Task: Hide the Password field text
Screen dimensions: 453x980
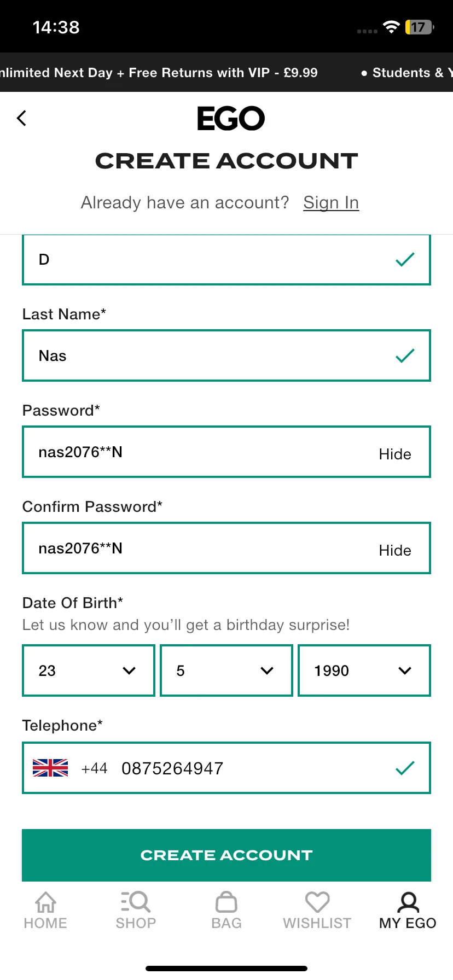Action: coord(395,454)
